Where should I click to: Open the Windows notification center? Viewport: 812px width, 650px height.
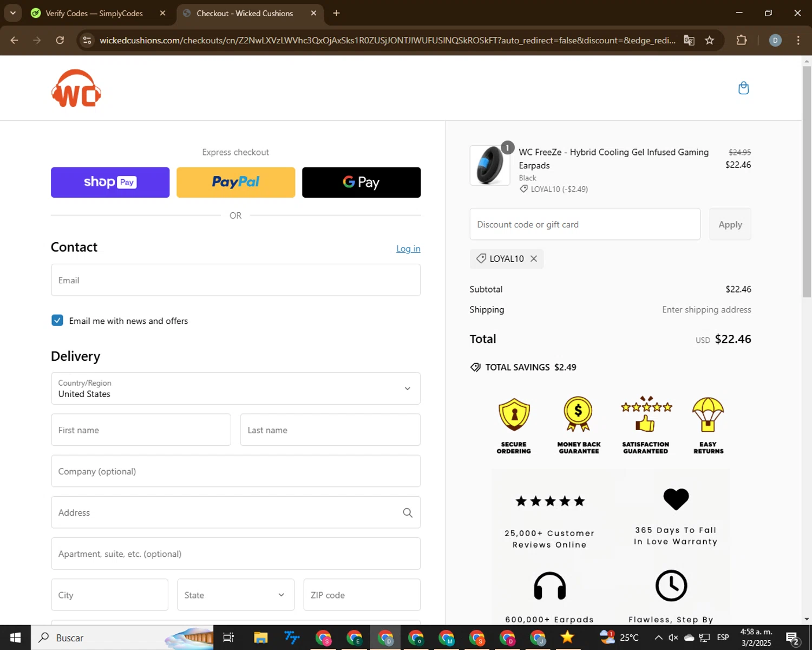tap(793, 638)
